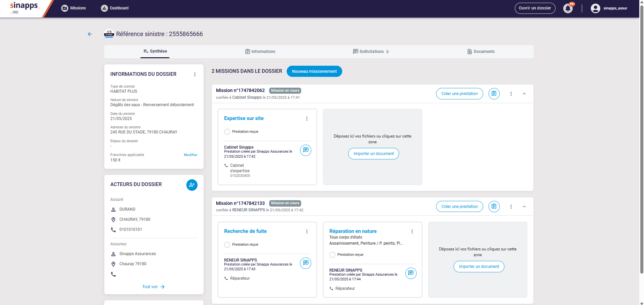Import a document in mission 1747842062

pyautogui.click(x=373, y=154)
